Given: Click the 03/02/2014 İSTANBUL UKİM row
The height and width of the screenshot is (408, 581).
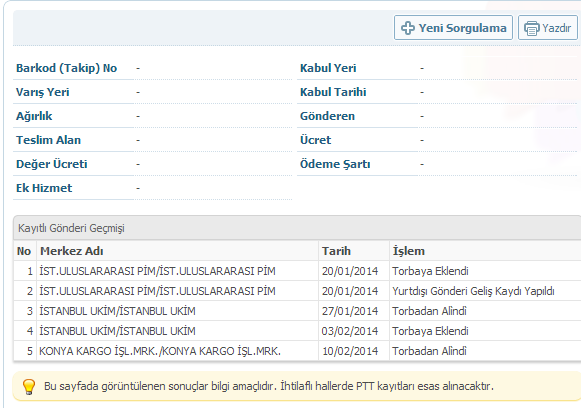Looking at the screenshot, I should [297, 331].
